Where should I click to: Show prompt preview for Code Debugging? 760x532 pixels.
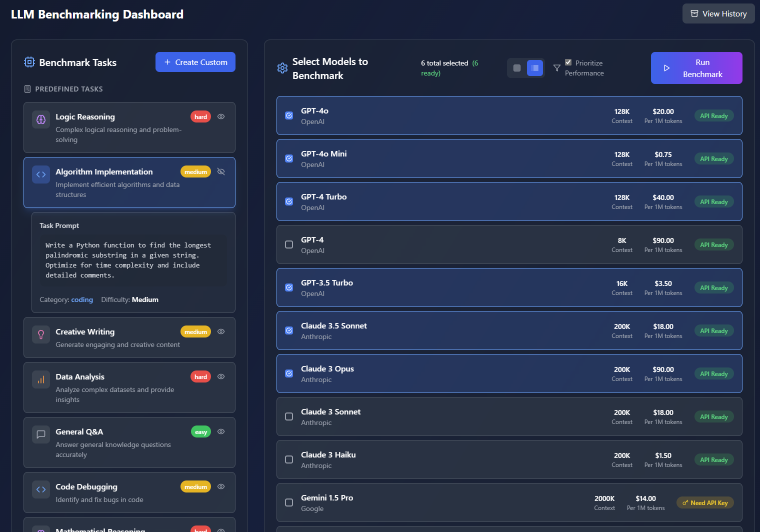click(221, 486)
